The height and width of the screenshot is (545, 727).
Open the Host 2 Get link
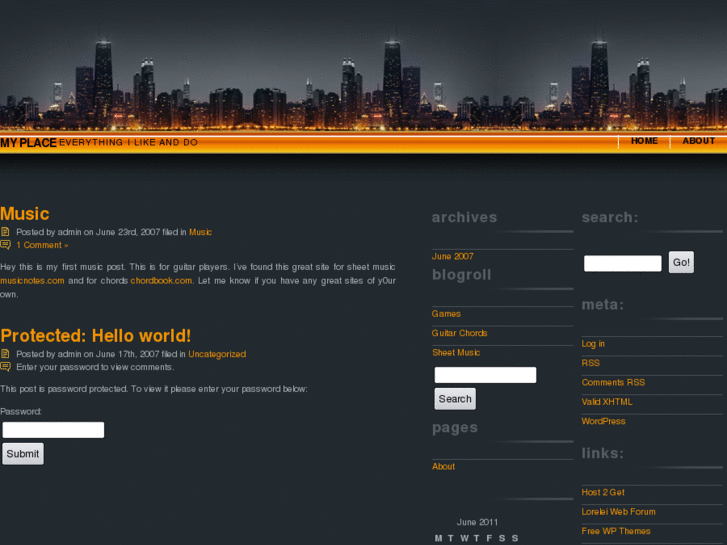(603, 493)
